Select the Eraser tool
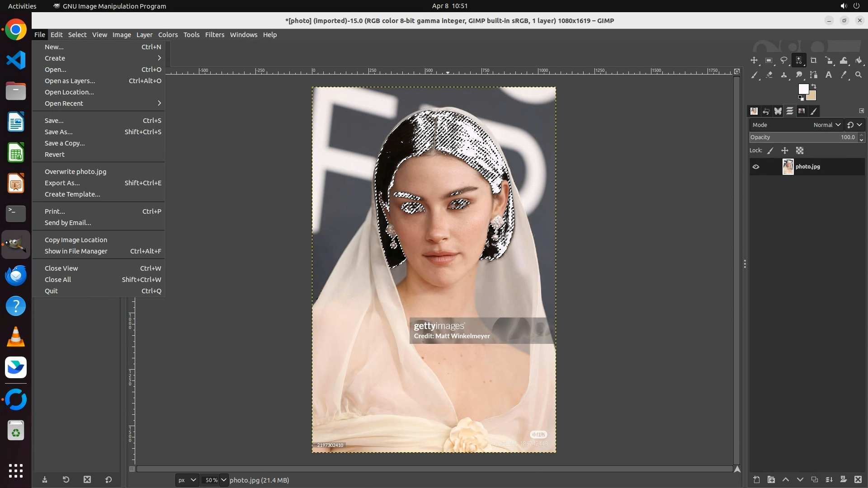Viewport: 868px width, 488px height. coord(769,75)
